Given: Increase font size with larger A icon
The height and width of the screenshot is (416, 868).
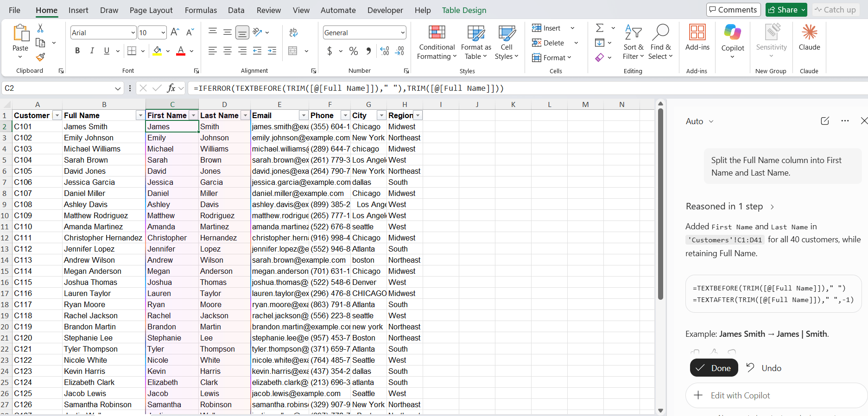Looking at the screenshot, I should pyautogui.click(x=175, y=32).
